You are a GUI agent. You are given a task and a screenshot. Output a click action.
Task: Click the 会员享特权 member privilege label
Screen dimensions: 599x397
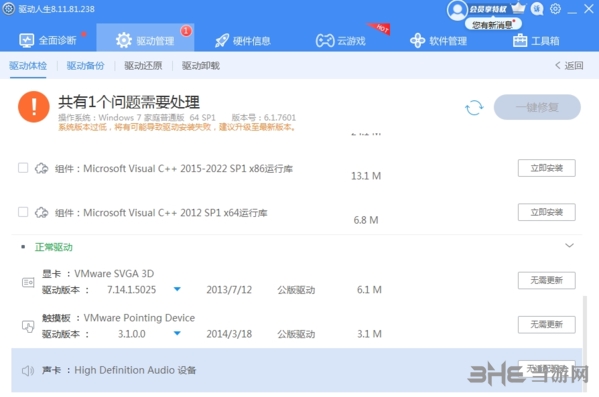click(488, 9)
